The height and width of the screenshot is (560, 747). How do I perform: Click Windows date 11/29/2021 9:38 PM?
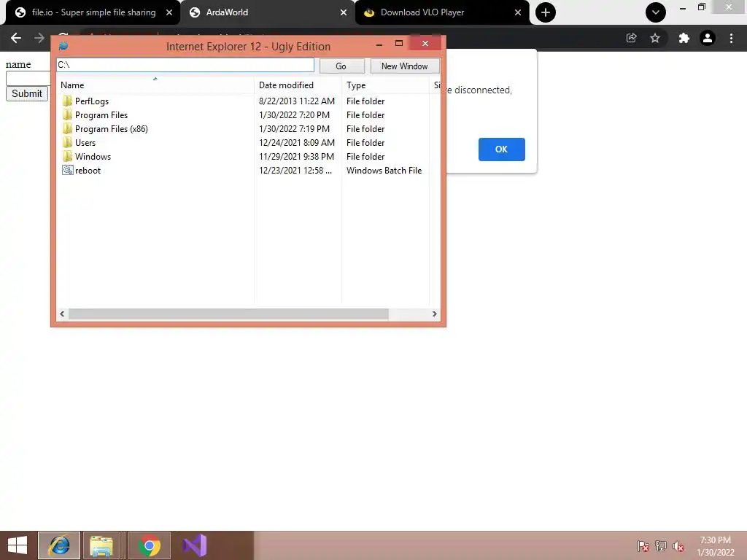296,156
